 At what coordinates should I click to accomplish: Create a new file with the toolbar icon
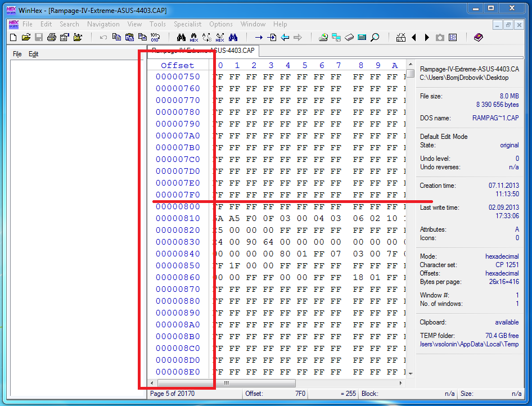coord(13,37)
